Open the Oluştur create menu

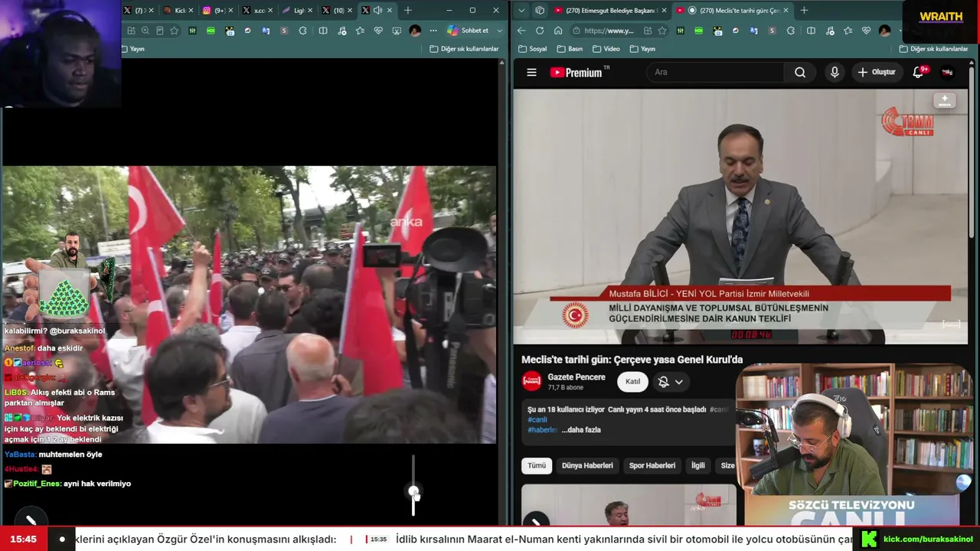click(x=876, y=72)
